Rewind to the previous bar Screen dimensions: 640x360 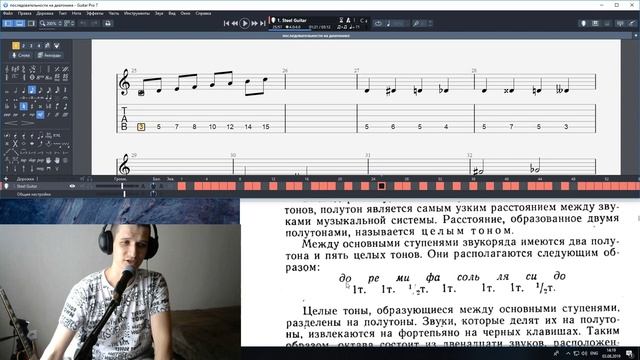(x=235, y=23)
